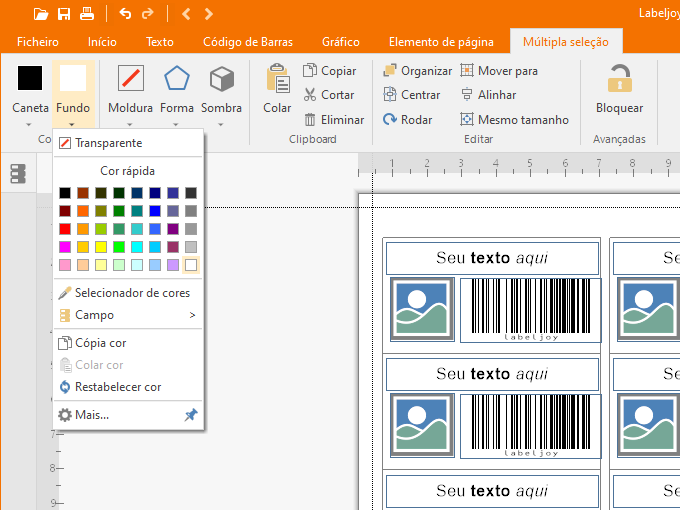Choose Restabelecer cor menu entry
This screenshot has width=680, height=510.
coord(128,387)
